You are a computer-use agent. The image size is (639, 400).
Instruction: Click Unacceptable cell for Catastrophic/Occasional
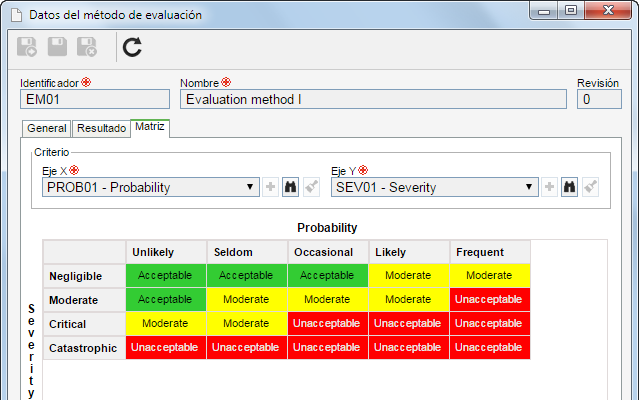pyautogui.click(x=328, y=348)
